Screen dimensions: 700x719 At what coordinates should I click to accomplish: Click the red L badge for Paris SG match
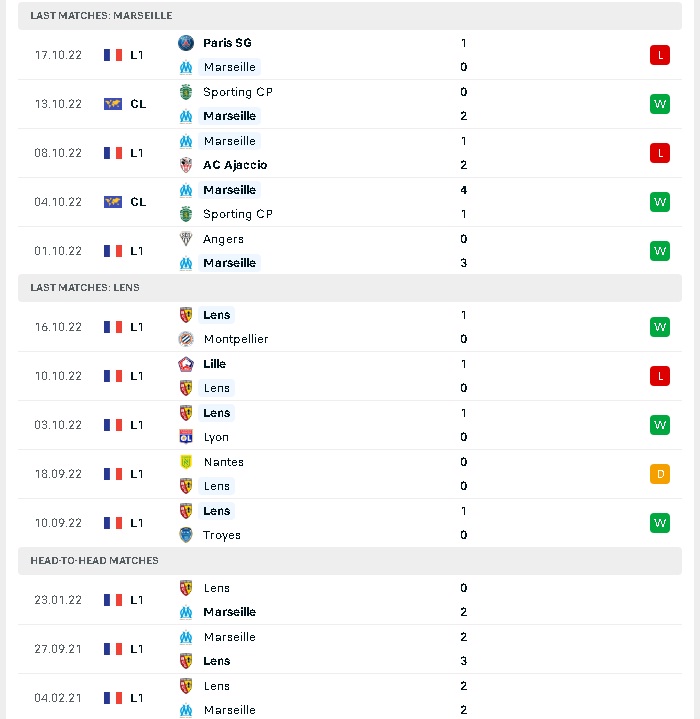coord(660,55)
